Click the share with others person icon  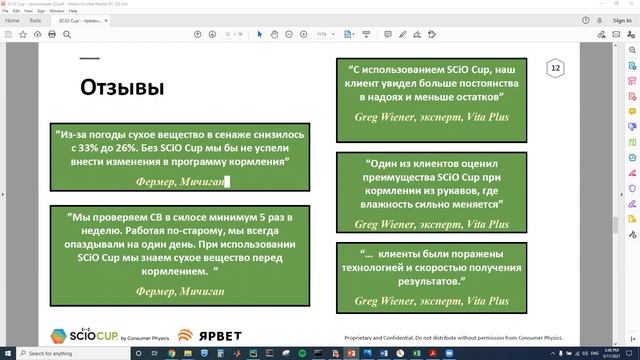631,35
